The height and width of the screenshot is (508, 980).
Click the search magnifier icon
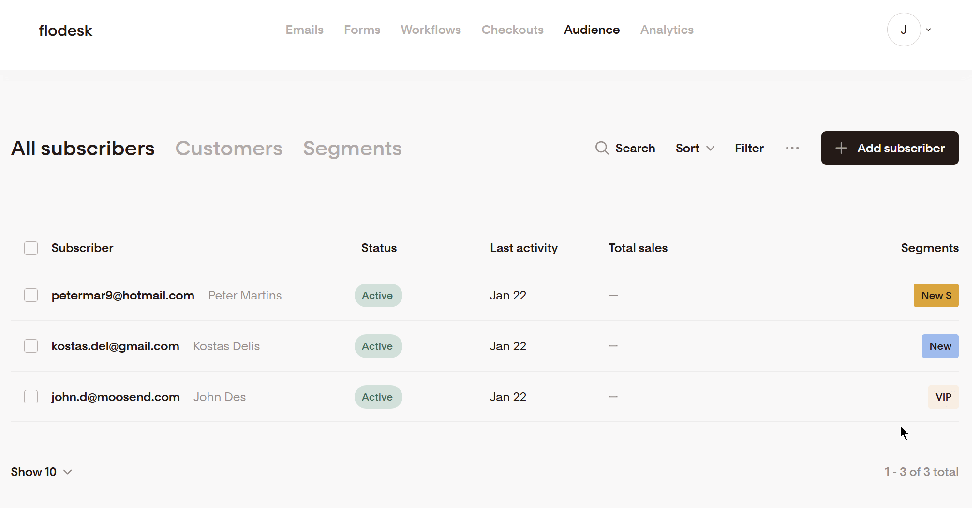tap(602, 148)
